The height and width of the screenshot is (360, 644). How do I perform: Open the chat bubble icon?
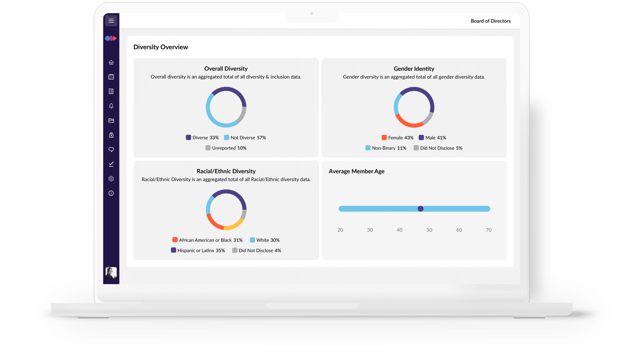coord(111,150)
